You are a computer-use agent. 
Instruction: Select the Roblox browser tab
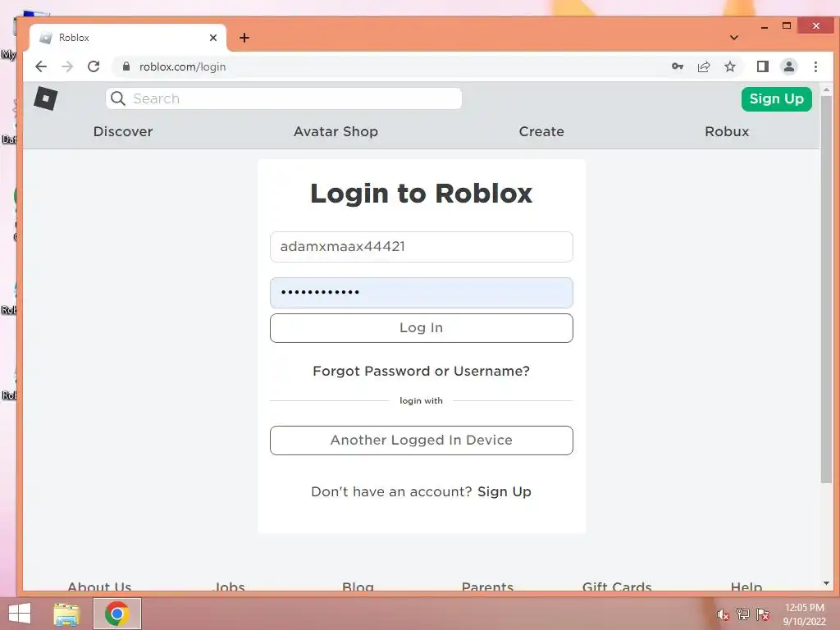click(x=127, y=38)
